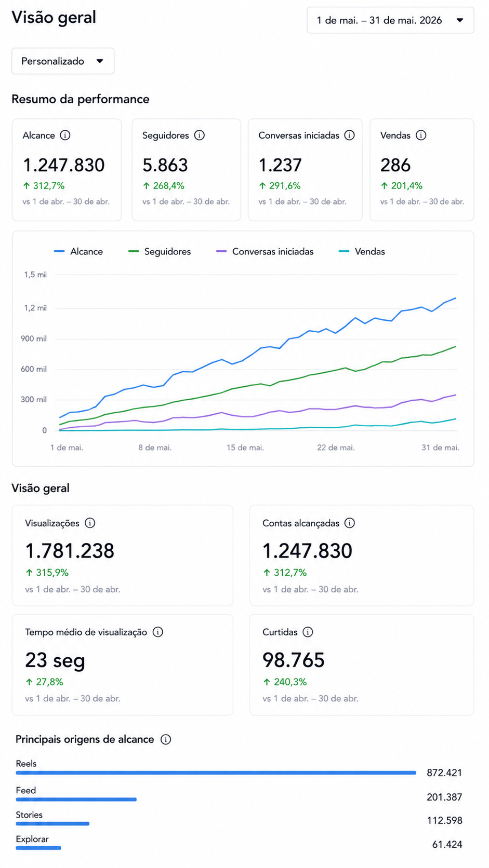
Task: Click the info icon next to Alcance
Action: (65, 135)
